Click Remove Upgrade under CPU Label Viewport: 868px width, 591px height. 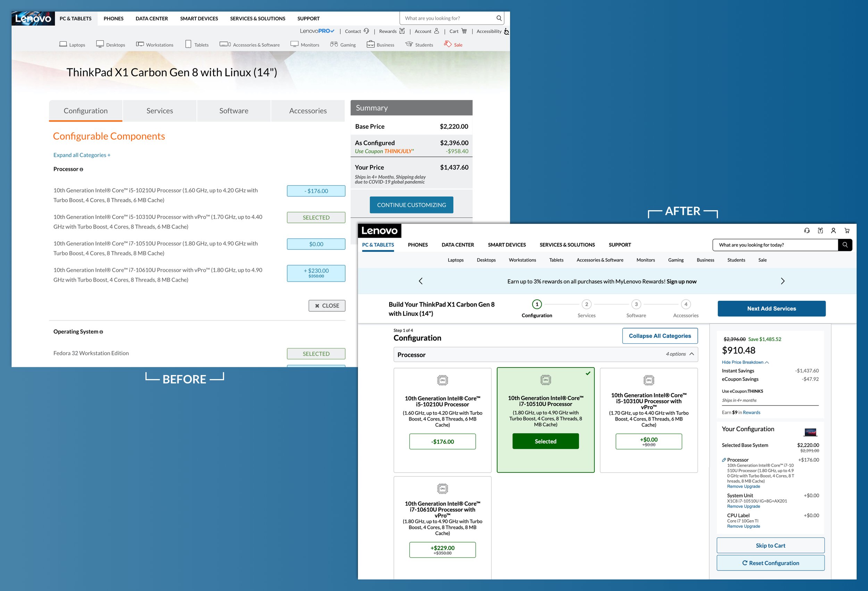tap(743, 526)
